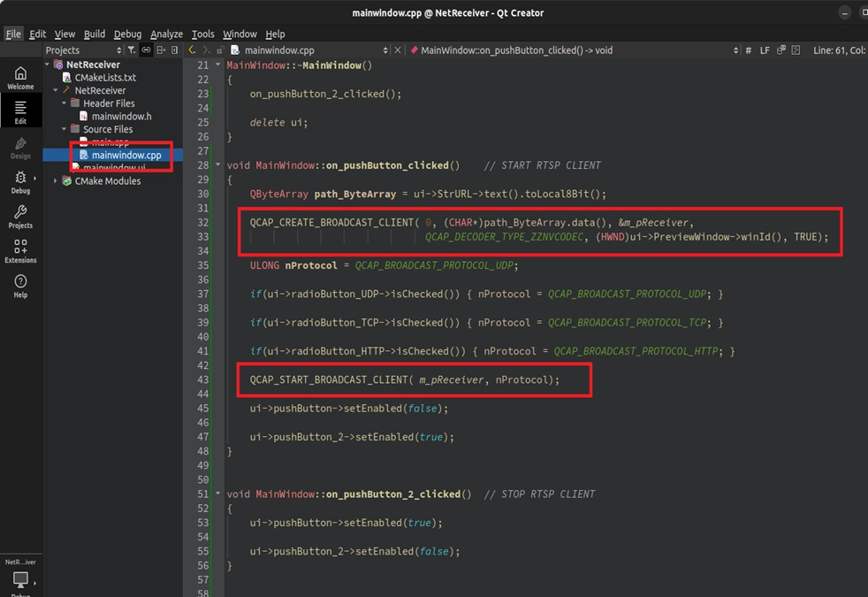
Task: Toggle the file read-only lock icon
Action: tap(220, 50)
